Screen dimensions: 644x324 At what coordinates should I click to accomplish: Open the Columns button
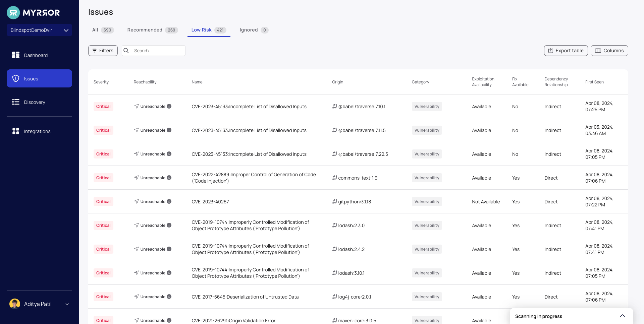coord(609,51)
